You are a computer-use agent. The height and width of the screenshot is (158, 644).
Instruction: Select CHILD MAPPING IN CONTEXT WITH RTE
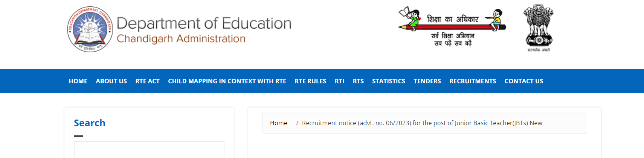pos(227,81)
